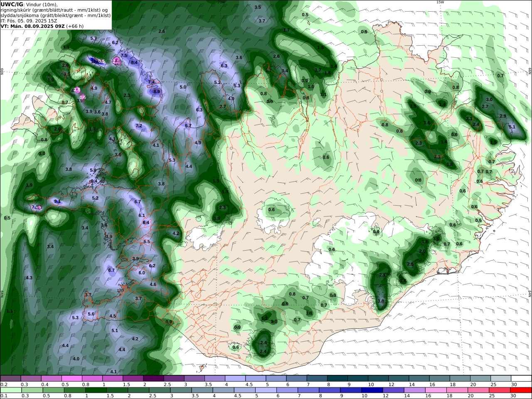
Task: Click the '4.6' precipitation value
Action: 153,284
